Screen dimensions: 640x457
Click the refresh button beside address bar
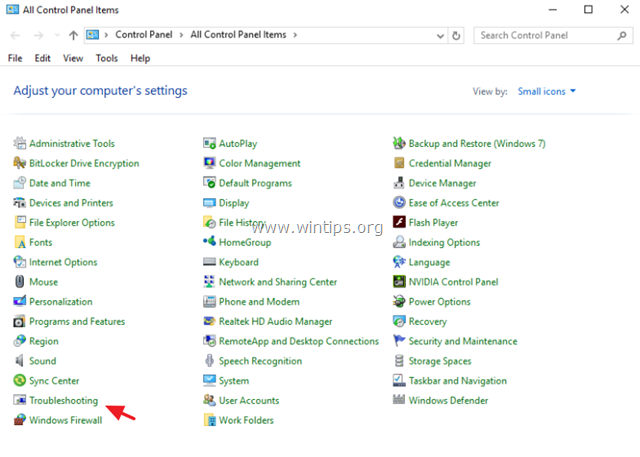click(456, 35)
